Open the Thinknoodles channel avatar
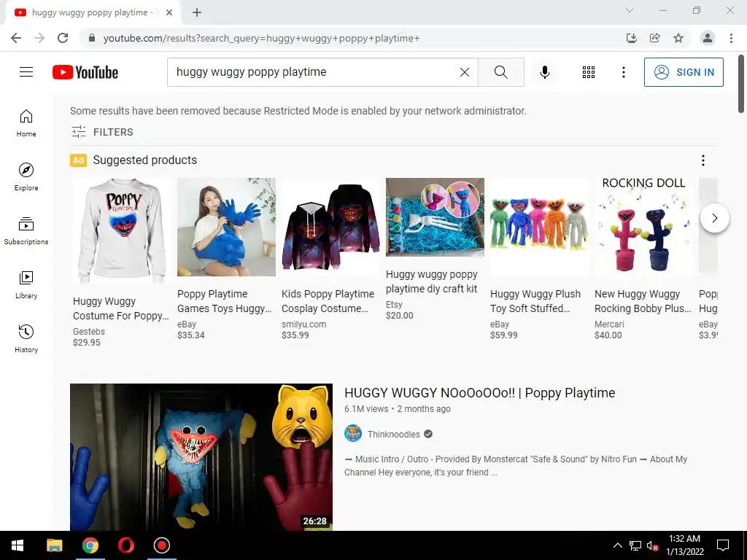The width and height of the screenshot is (747, 560). [353, 434]
